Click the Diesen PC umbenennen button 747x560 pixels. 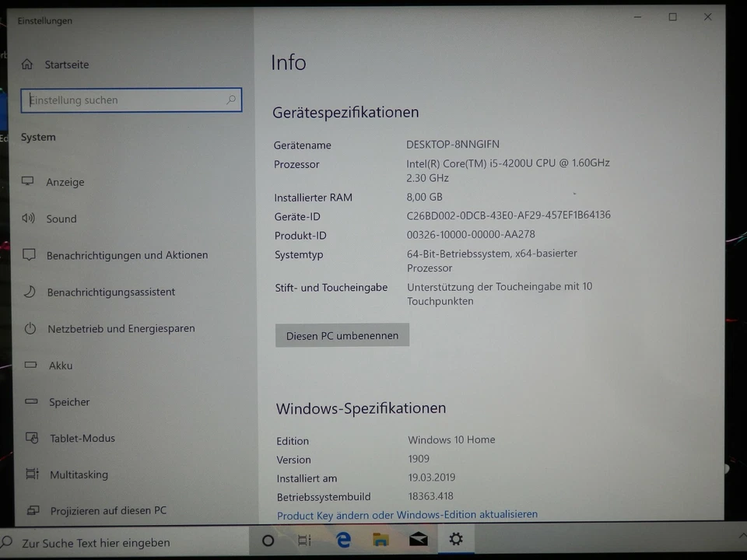(342, 335)
